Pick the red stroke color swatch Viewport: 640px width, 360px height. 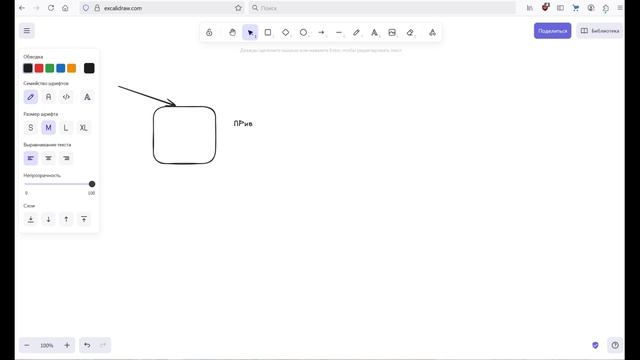(x=39, y=68)
